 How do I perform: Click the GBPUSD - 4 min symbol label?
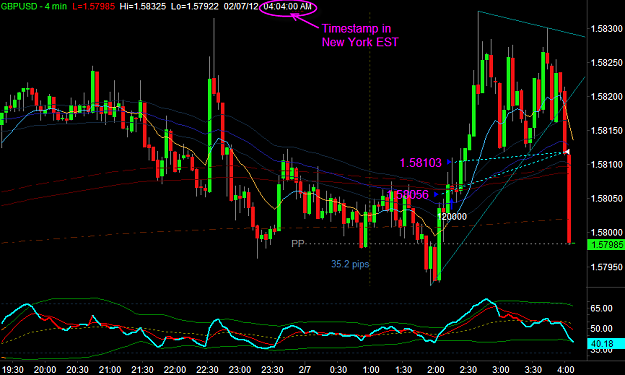tap(33, 6)
